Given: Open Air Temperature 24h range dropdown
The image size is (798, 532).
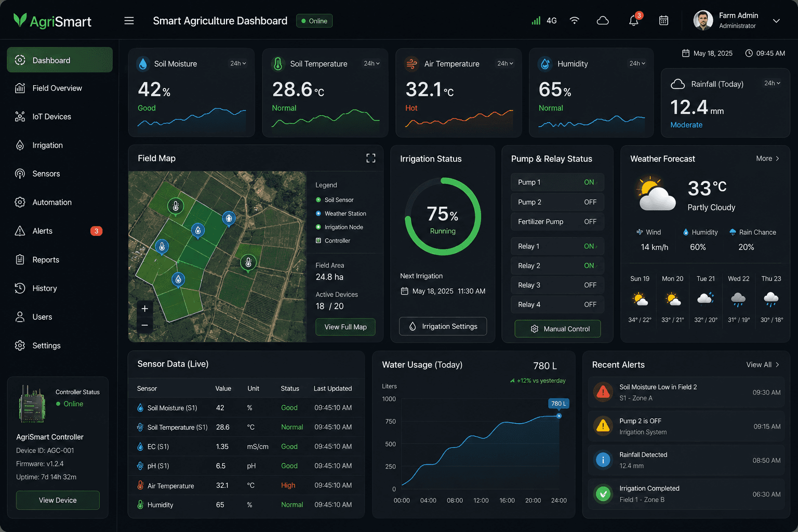Looking at the screenshot, I should coord(506,63).
